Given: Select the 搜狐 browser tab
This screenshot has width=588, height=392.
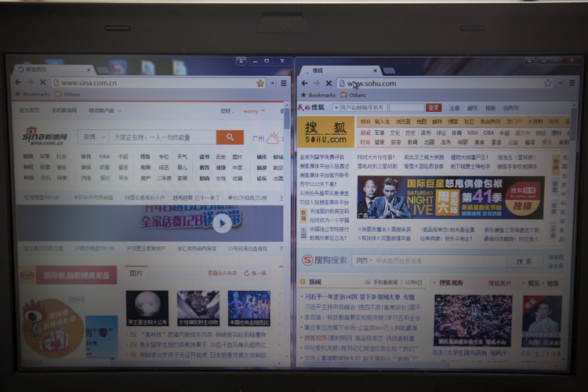Looking at the screenshot, I should click(x=339, y=71).
